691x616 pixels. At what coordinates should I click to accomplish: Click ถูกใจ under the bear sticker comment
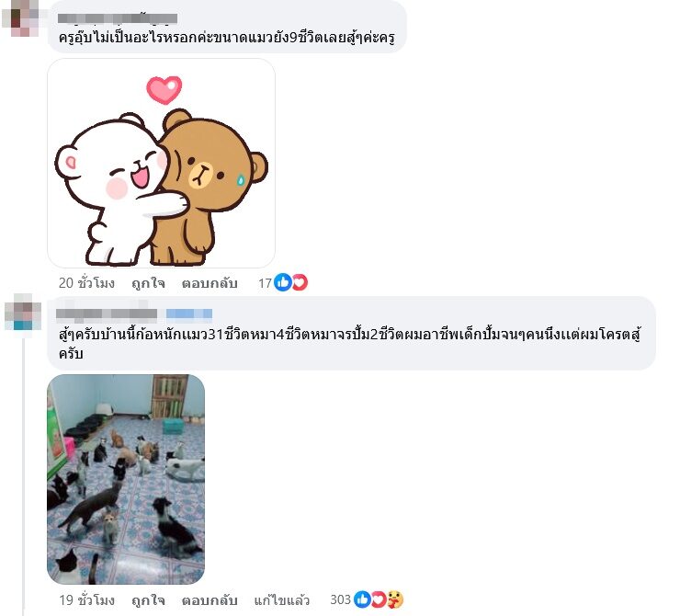point(149,282)
